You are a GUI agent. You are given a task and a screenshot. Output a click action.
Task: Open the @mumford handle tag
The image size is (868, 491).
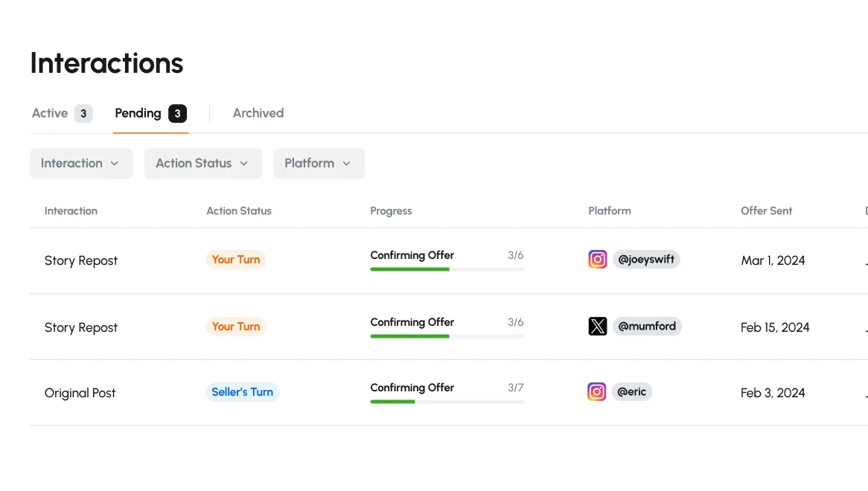[x=647, y=327]
